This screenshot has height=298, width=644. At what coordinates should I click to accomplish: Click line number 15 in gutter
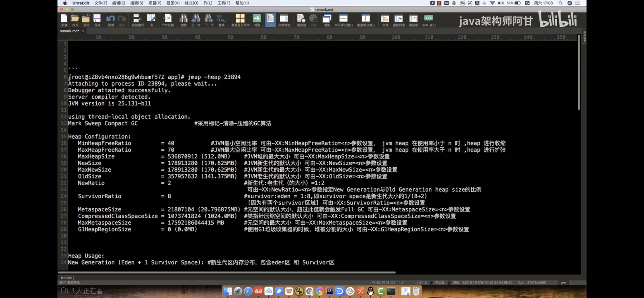click(64, 137)
